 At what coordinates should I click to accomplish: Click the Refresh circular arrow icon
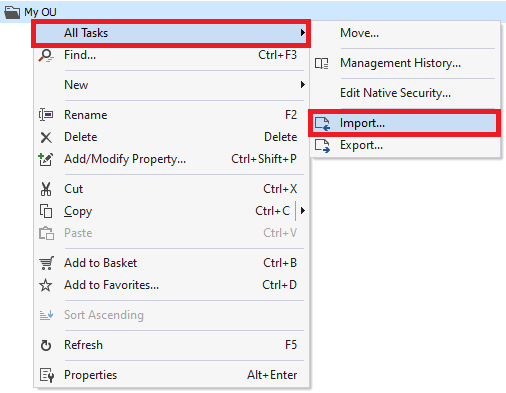coord(46,345)
